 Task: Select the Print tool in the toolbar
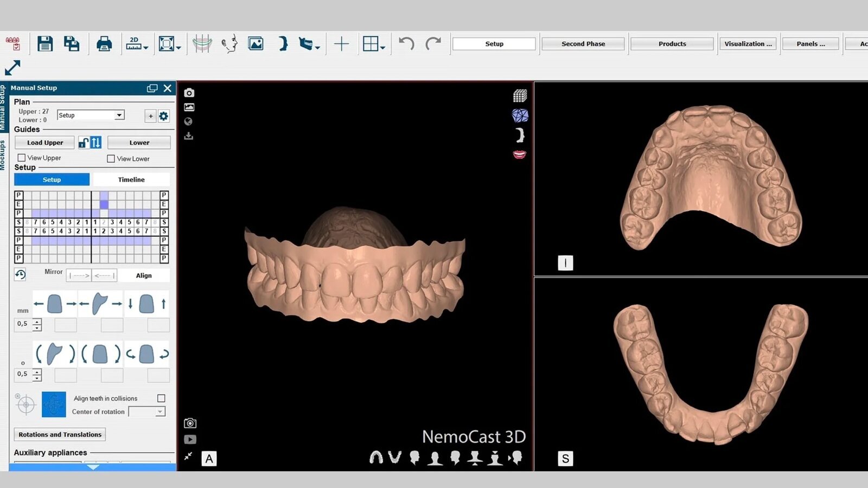[x=104, y=43]
